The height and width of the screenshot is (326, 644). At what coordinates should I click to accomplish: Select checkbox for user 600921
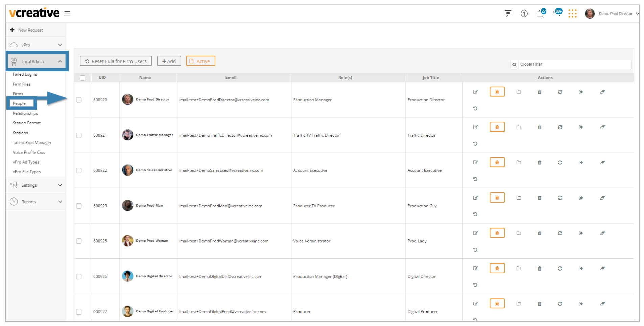coord(79,135)
